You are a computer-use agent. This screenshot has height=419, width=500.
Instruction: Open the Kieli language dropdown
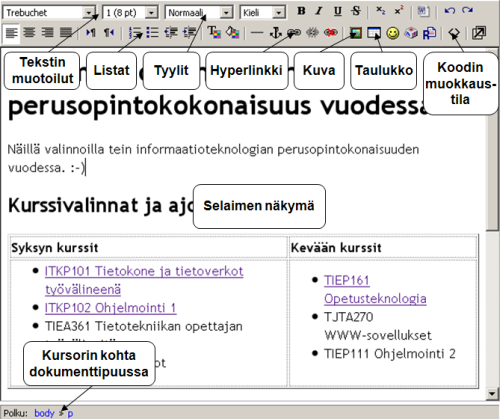263,13
